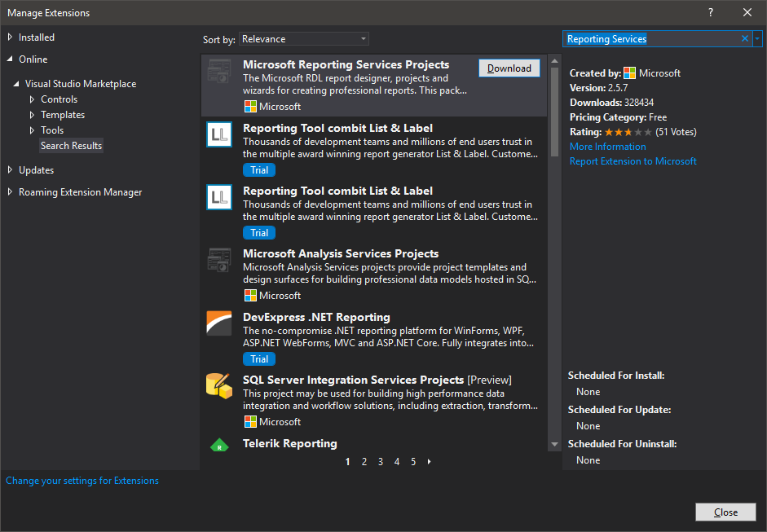Viewport: 767px width, 532px height.
Task: Open the More Information link
Action: pos(607,147)
